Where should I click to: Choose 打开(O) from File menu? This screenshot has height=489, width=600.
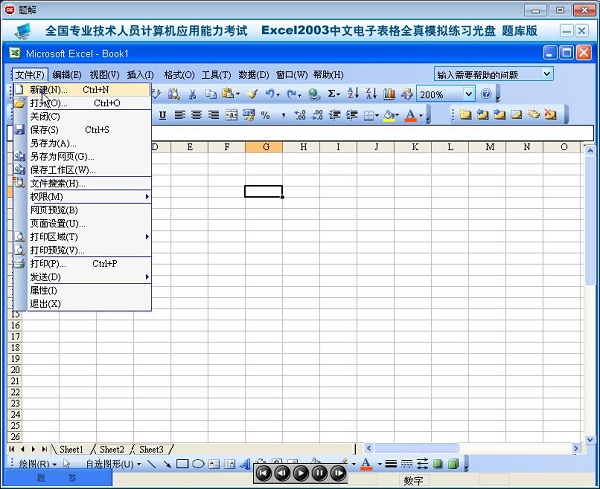[82, 103]
